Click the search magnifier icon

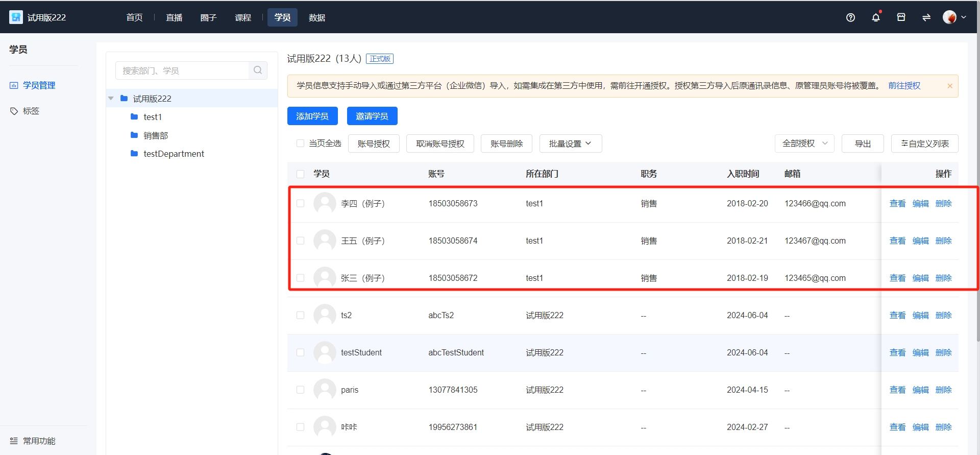[258, 70]
